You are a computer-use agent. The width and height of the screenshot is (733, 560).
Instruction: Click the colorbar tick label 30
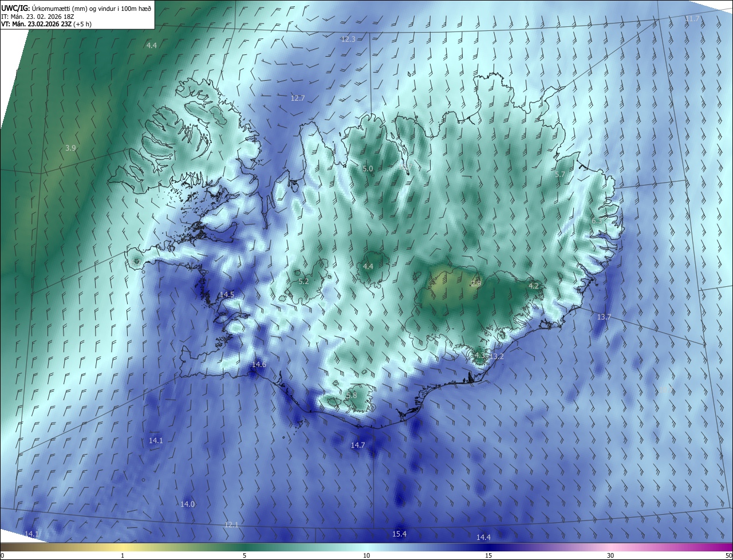point(610,556)
